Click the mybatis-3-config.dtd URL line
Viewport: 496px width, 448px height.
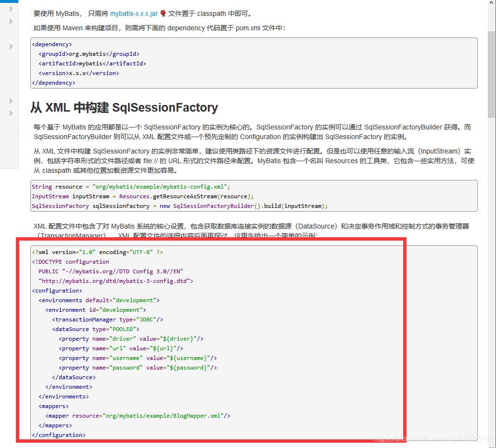pyautogui.click(x=116, y=281)
